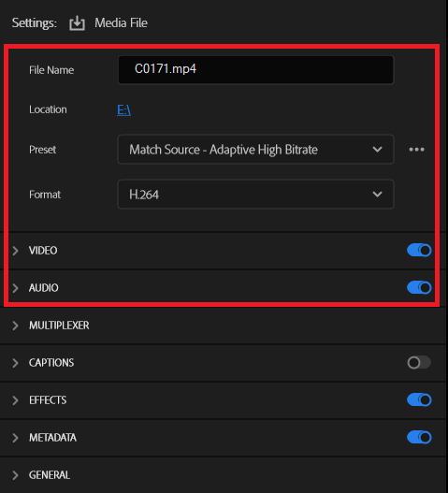Click the Media File label
The width and height of the screenshot is (448, 493).
(x=121, y=23)
